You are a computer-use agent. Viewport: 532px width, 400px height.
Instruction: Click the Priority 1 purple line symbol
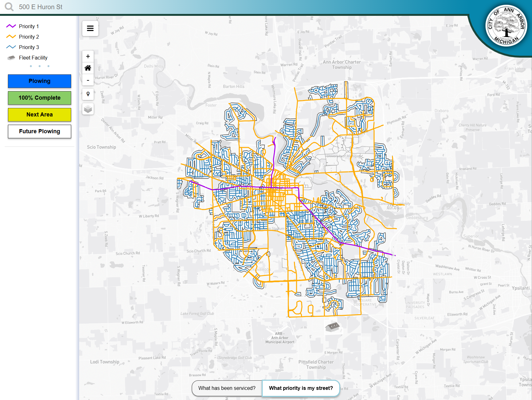click(x=11, y=26)
